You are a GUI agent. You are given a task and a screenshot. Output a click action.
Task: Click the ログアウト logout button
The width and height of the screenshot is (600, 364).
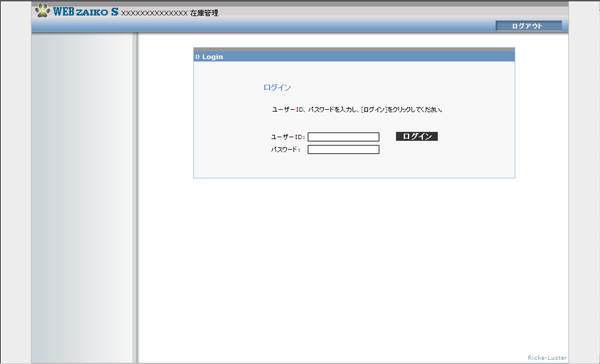tap(528, 26)
